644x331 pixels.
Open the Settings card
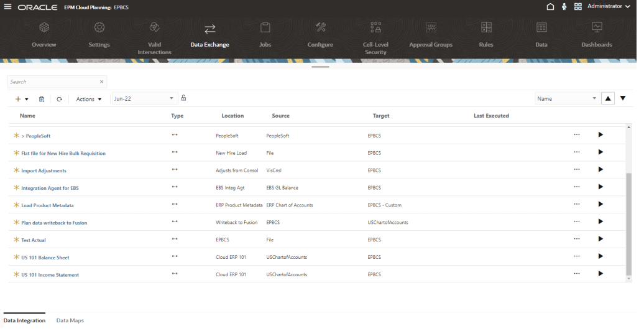click(99, 35)
